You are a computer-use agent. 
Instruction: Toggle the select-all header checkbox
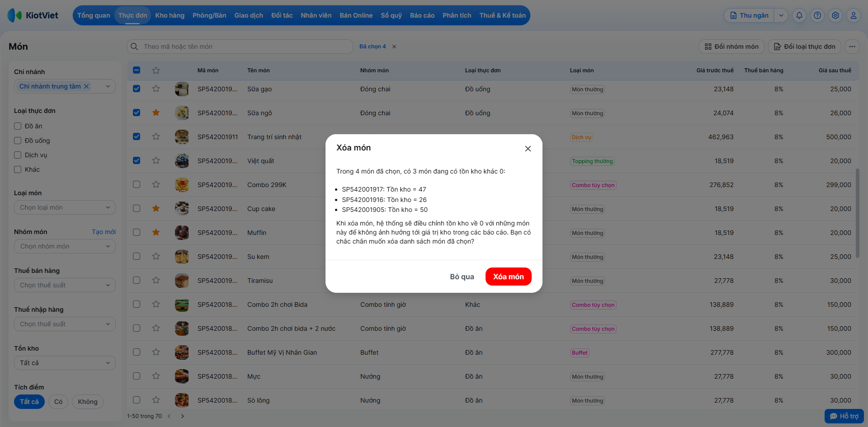tap(137, 70)
